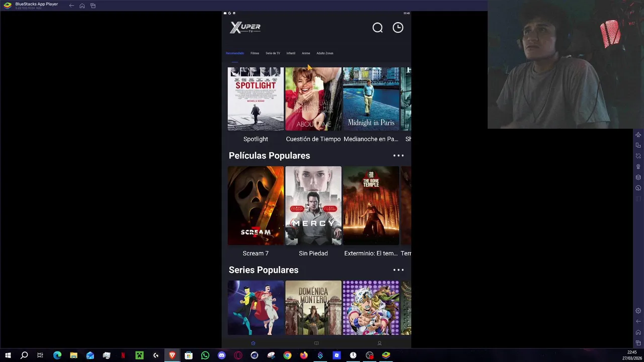This screenshot has width=644, height=362.
Task: Click the Xuper TV logo
Action: [x=245, y=28]
